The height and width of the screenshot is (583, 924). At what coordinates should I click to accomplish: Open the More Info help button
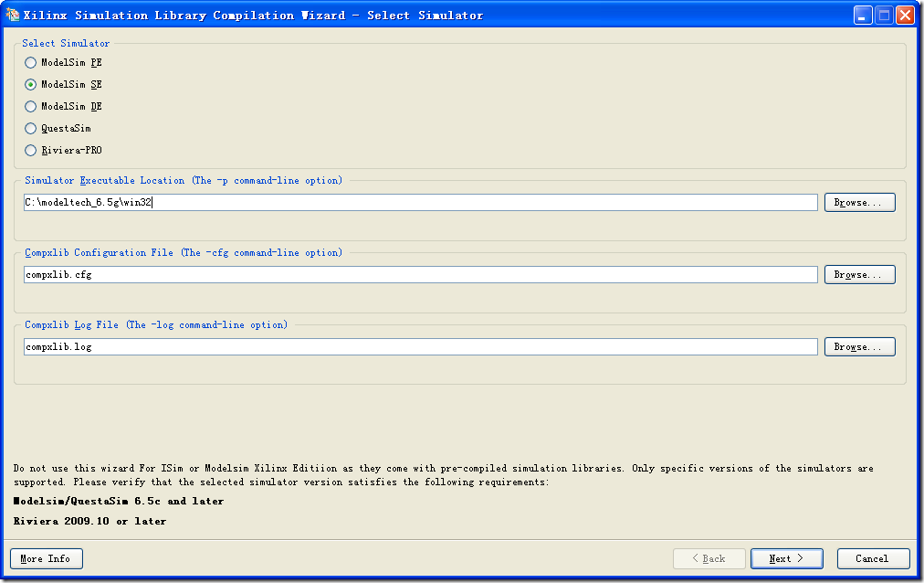pyautogui.click(x=46, y=558)
